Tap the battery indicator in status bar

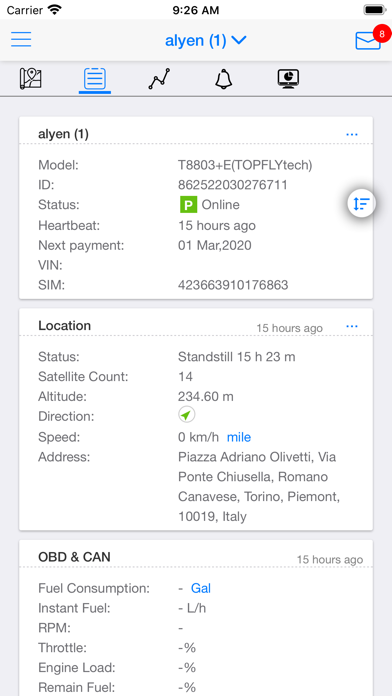375,10
